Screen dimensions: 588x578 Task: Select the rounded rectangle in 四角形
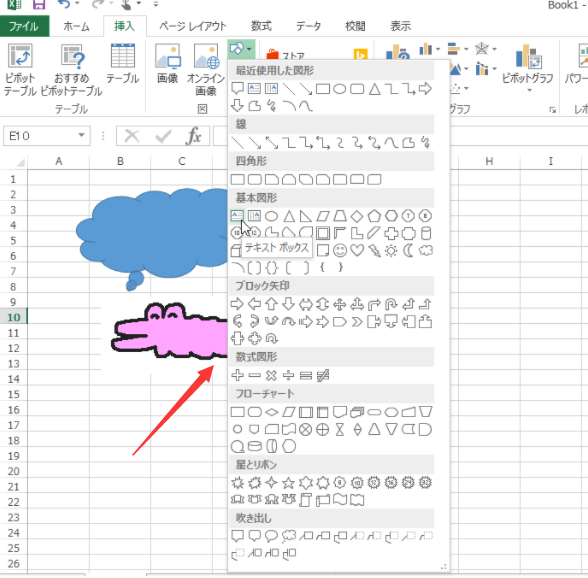click(254, 179)
